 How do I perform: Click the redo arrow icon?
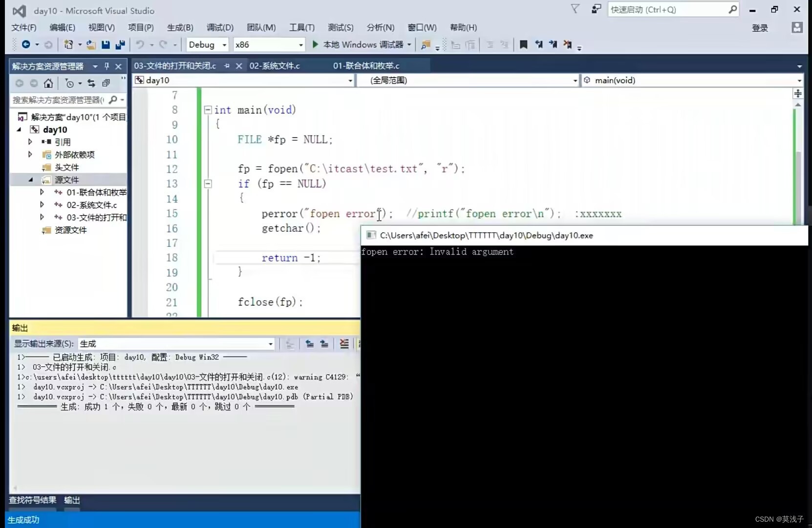pyautogui.click(x=163, y=44)
